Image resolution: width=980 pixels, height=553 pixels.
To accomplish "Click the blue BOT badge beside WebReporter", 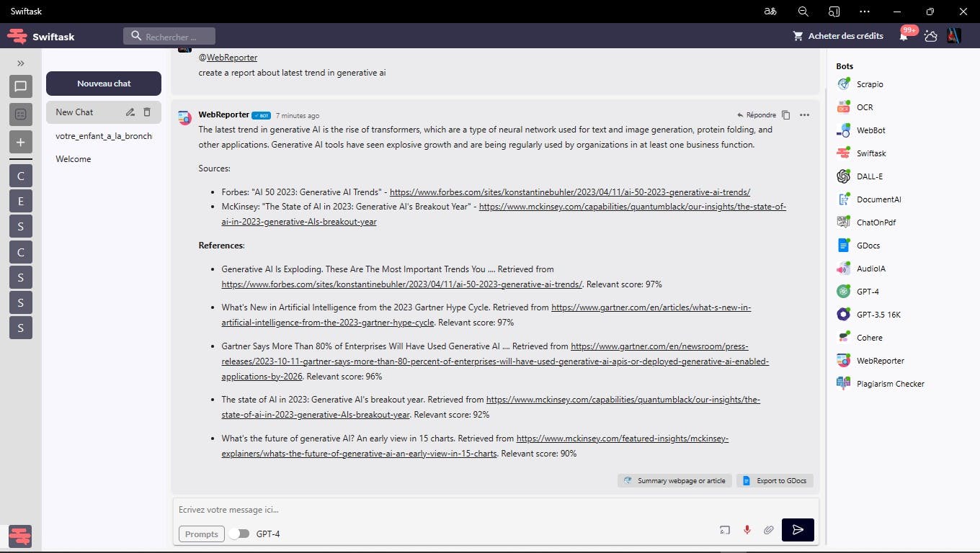I will click(261, 115).
